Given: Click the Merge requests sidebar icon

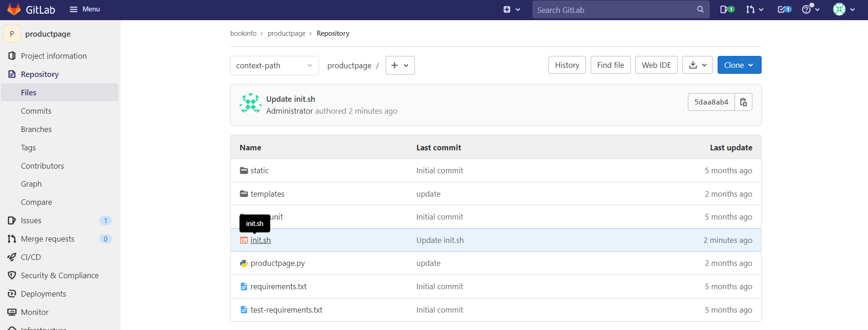Looking at the screenshot, I should click(x=12, y=239).
